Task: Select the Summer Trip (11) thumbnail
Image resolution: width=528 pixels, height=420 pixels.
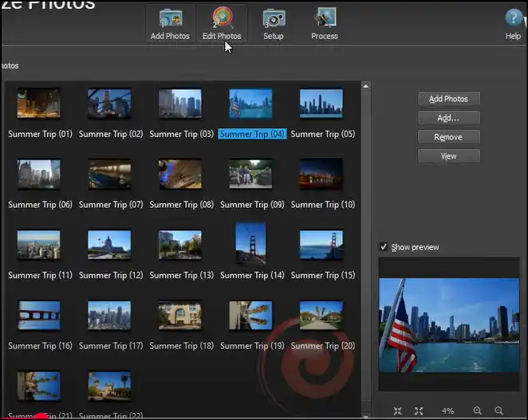Action: click(39, 245)
